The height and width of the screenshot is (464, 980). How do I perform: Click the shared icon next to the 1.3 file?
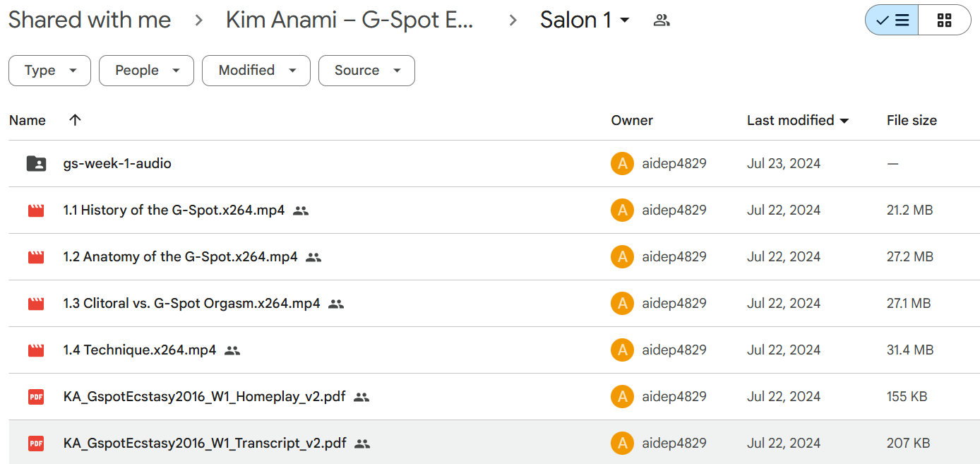coord(336,304)
